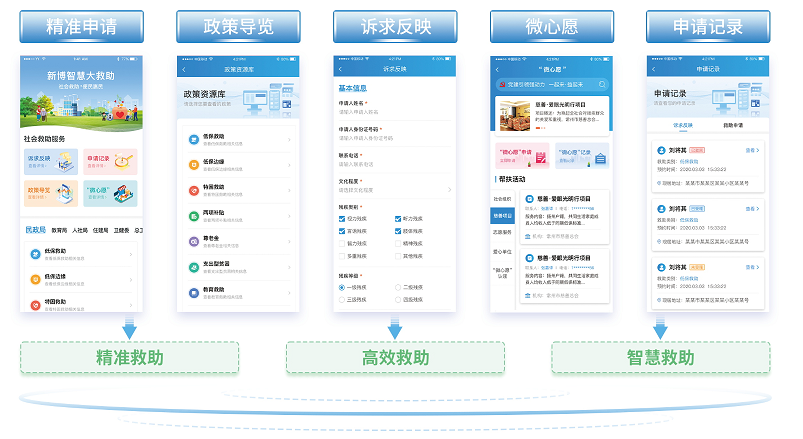Tap user avatar on record with blue status tag
This screenshot has height=439, width=803.
point(661,208)
